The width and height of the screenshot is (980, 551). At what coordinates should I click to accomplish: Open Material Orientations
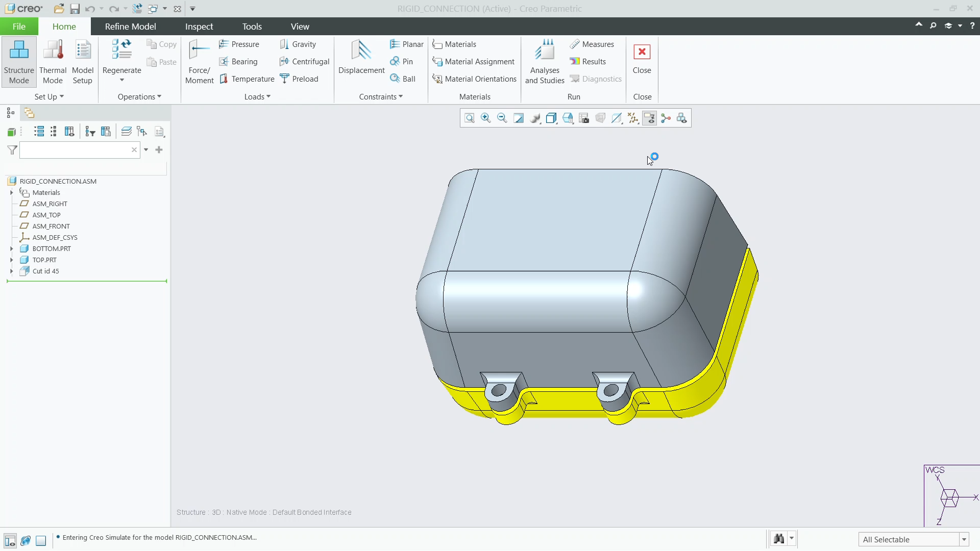click(474, 79)
